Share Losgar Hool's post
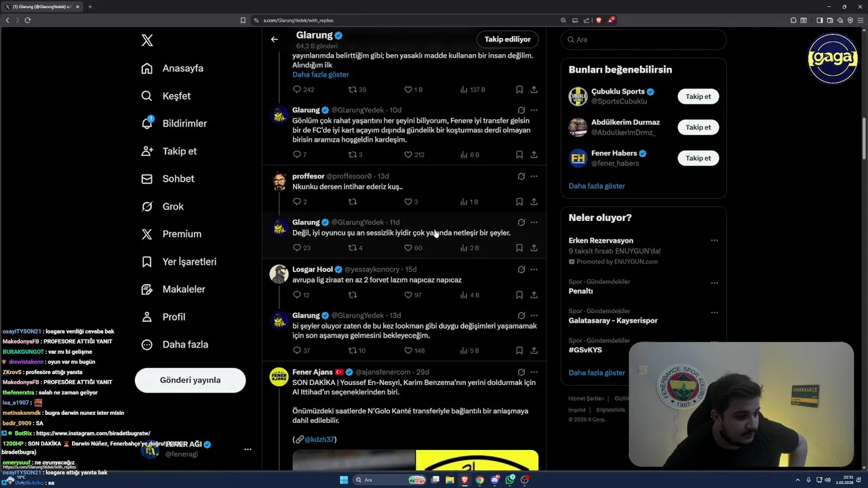Screen dimensions: 868x488 coord(534,295)
